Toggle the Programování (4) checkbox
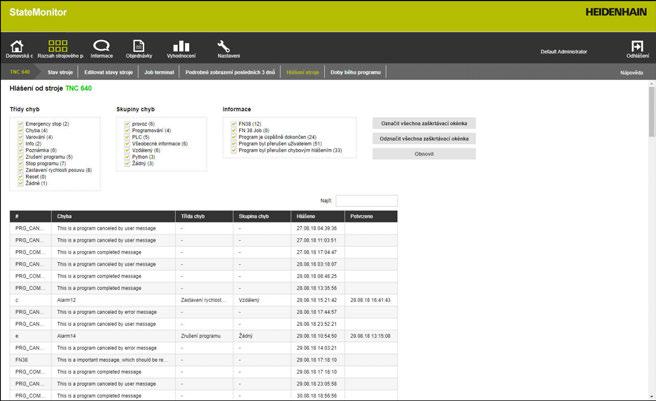The width and height of the screenshot is (656, 401). 127,131
